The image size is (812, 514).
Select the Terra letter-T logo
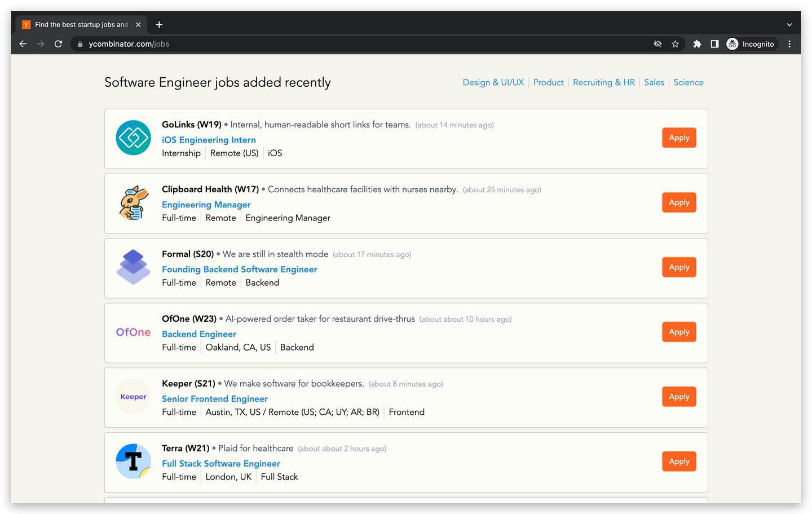pyautogui.click(x=133, y=461)
